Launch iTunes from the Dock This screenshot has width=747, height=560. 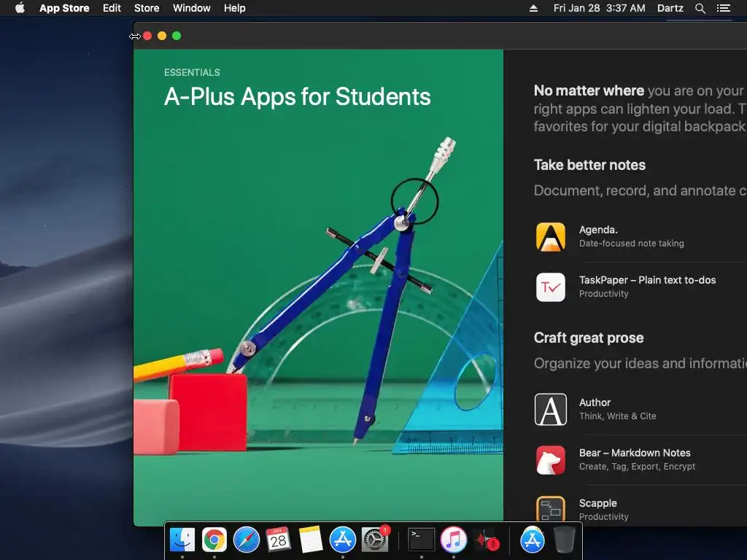(454, 540)
